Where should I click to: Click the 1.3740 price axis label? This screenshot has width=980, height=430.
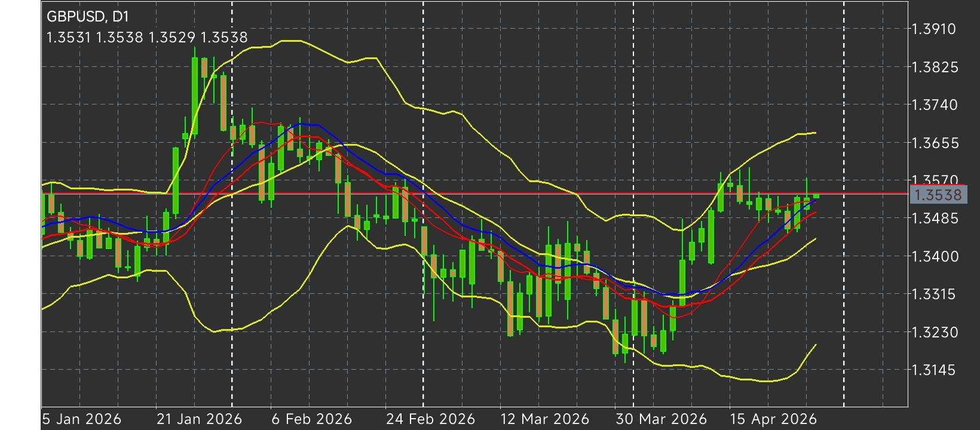click(x=935, y=105)
